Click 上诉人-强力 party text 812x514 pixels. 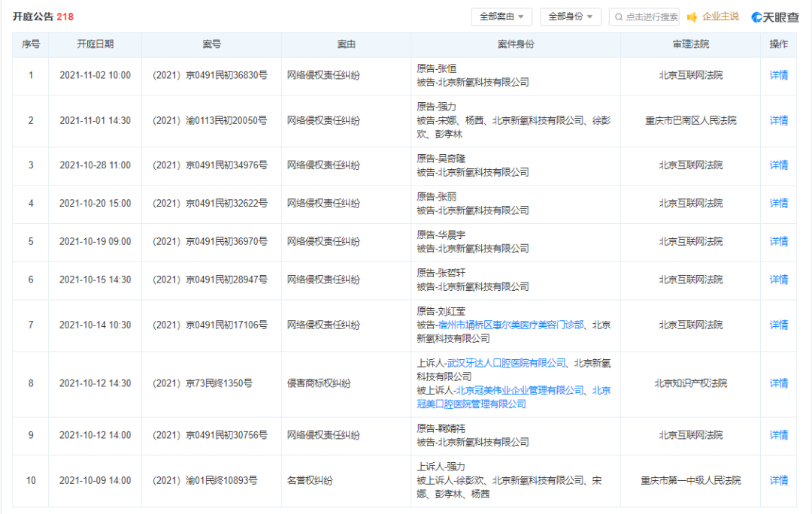pyautogui.click(x=441, y=467)
